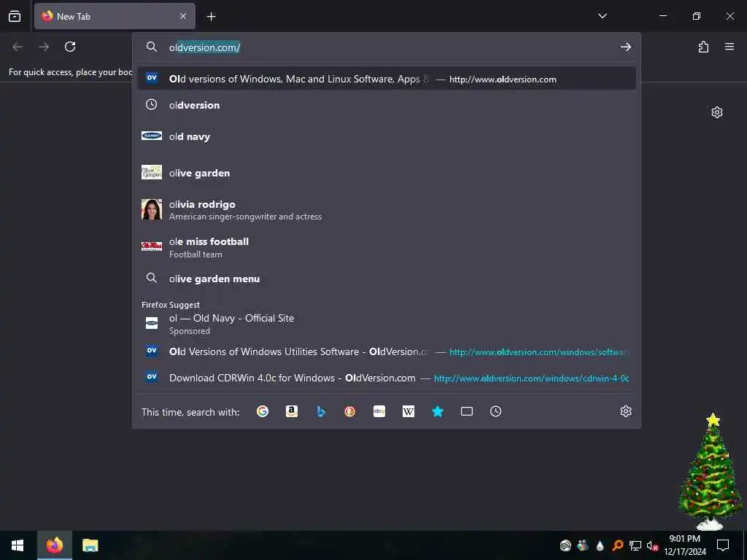The image size is (747, 560).
Task: Open File Explorer from the taskbar
Action: point(90,545)
